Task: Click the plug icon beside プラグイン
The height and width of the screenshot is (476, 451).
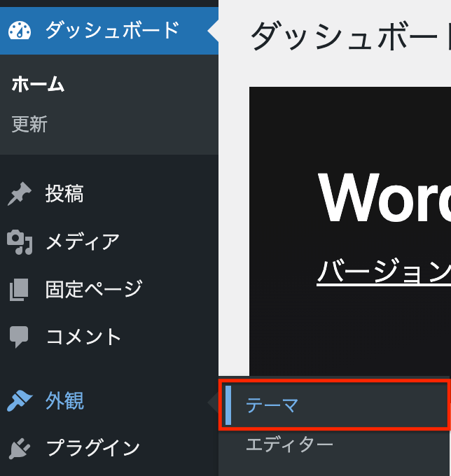Action: click(x=20, y=448)
